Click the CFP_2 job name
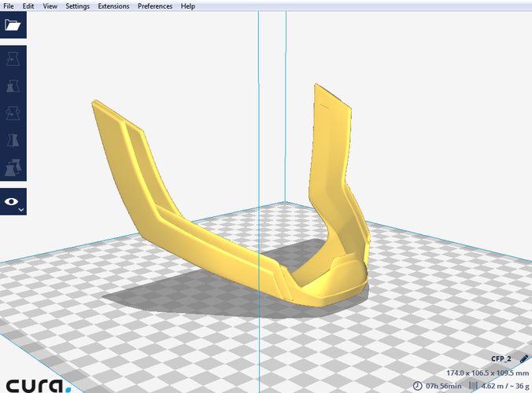Screen dimensions: 532x393 [501, 358]
